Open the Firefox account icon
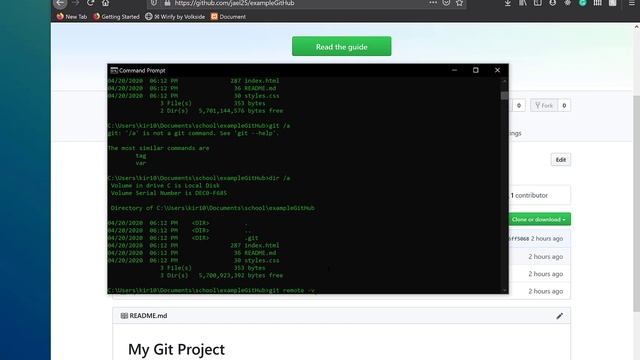Image resolution: width=640 pixels, height=360 pixels. tap(553, 3)
